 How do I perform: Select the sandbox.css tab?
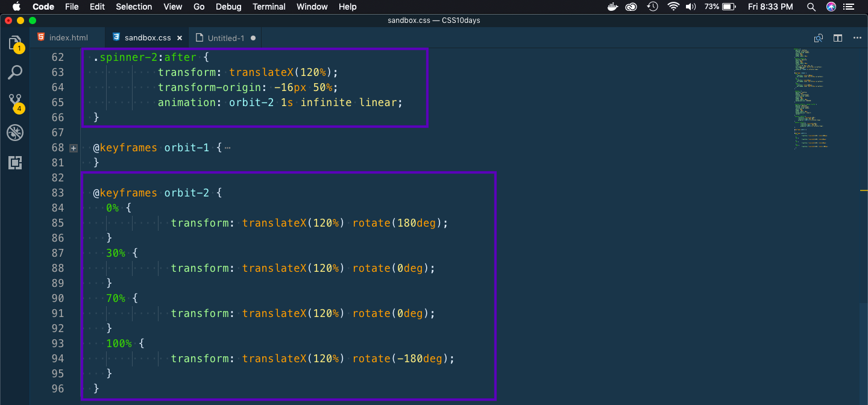tap(147, 37)
